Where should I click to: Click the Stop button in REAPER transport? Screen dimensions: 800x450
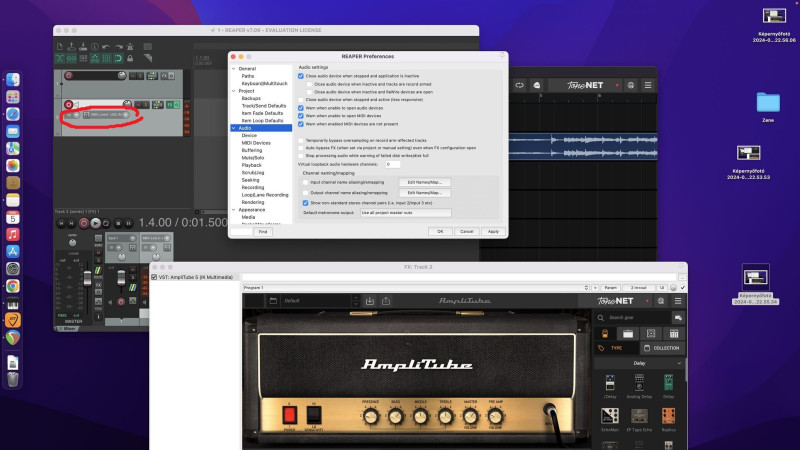pyautogui.click(x=118, y=223)
